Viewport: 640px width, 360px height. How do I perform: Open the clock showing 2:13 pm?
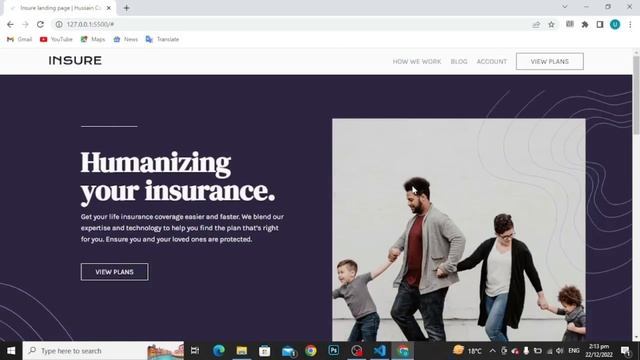[599, 351]
